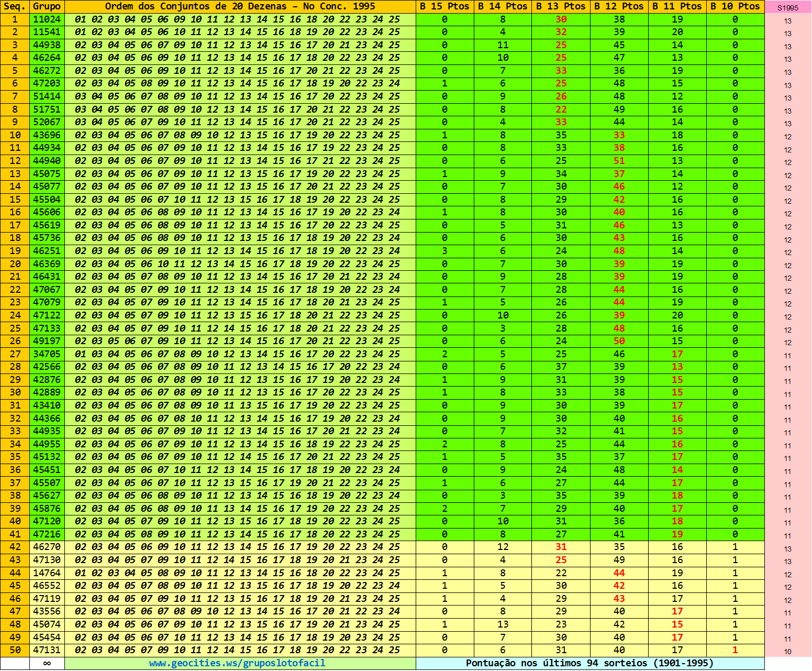
Task: Select sequence number 26 in Seq column
Action: [x=14, y=341]
